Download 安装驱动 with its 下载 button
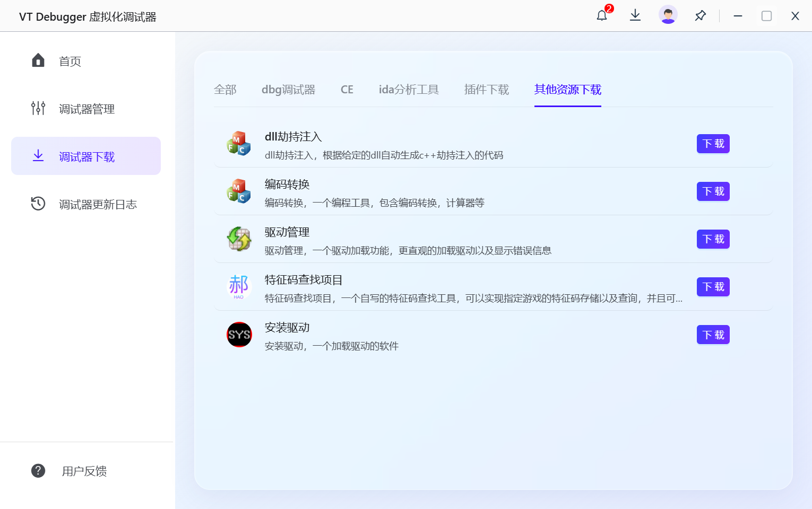Screen dimensions: 812x509 (x=713, y=335)
